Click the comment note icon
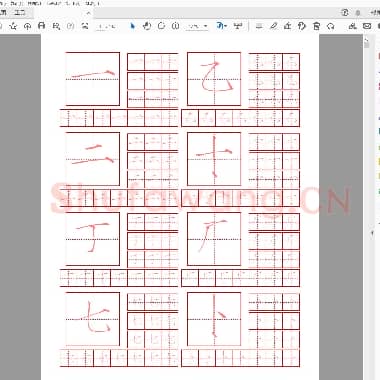Viewport: 380px width, 380px height. [x=259, y=26]
